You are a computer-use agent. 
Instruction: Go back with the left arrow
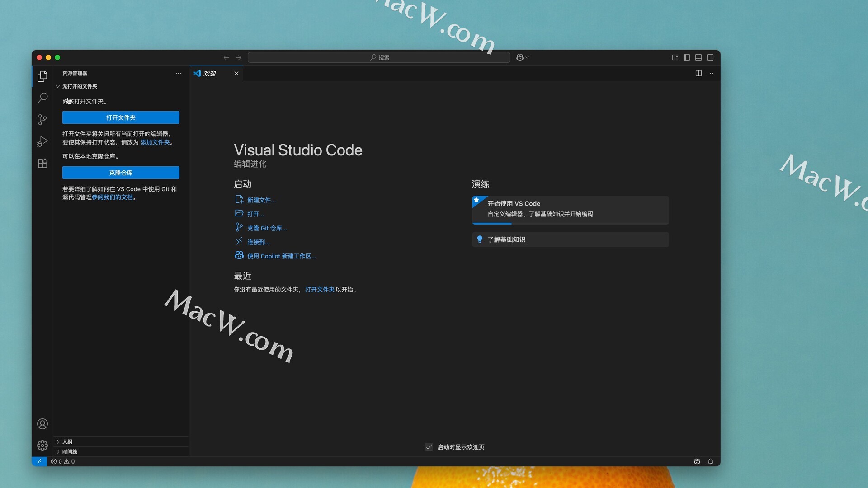pyautogui.click(x=226, y=57)
